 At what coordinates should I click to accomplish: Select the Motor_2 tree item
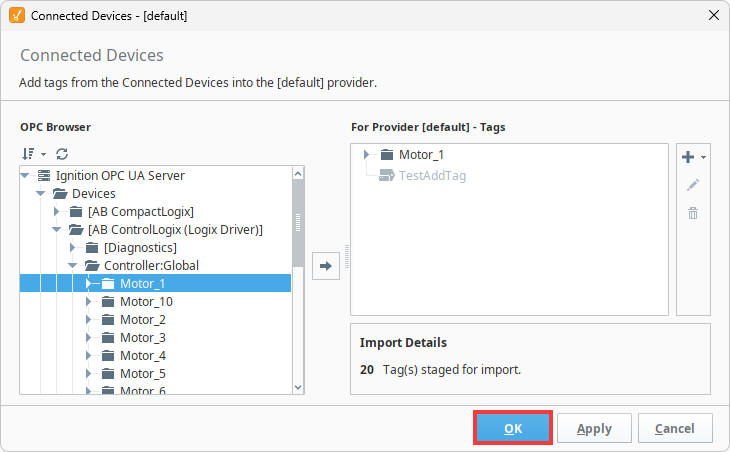(x=142, y=320)
